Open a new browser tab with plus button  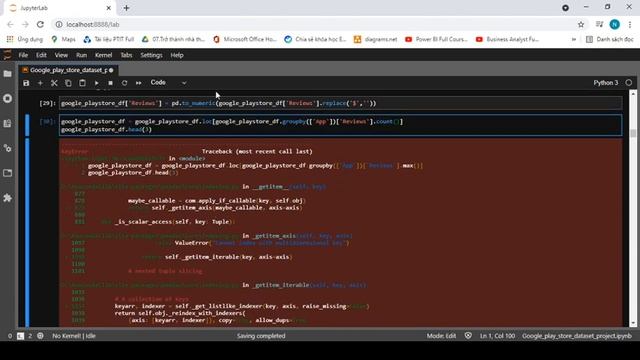pos(126,8)
